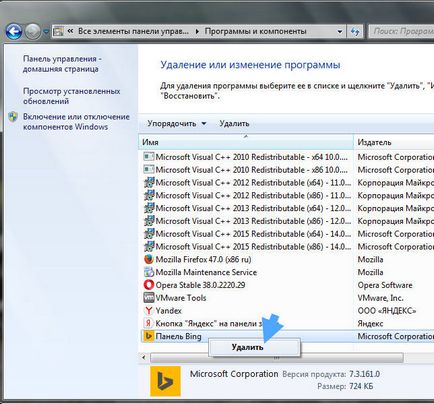Expand the address bar double-chevron breadcrumb

pyautogui.click(x=70, y=31)
